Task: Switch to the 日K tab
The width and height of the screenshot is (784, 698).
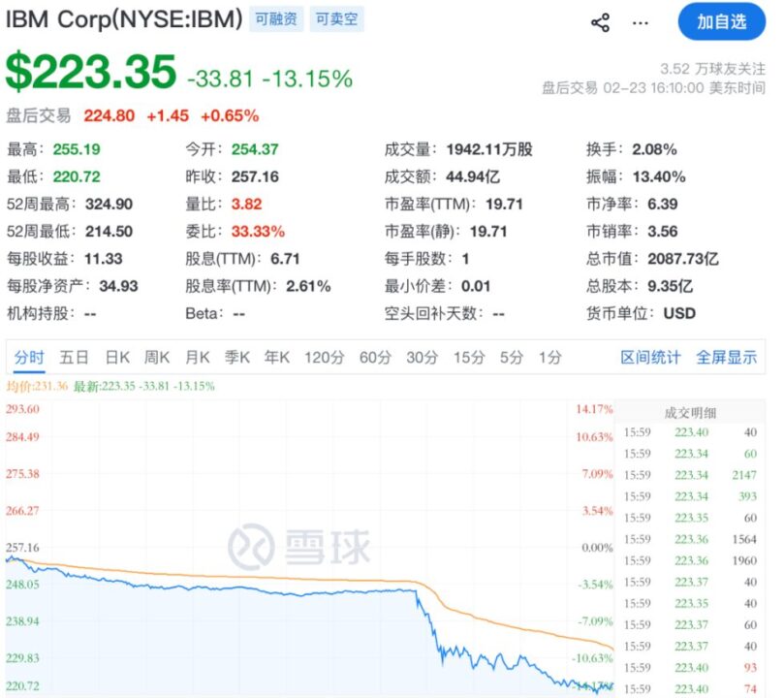Action: pyautogui.click(x=117, y=357)
